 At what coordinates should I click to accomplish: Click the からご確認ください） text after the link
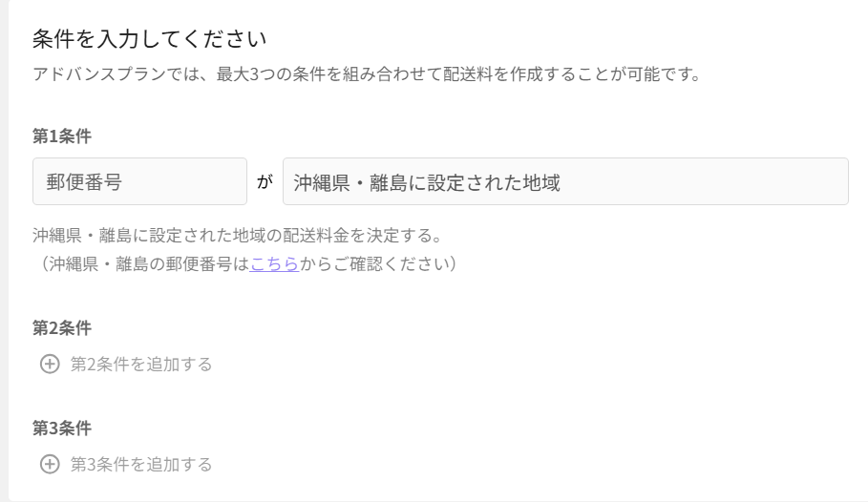(x=378, y=263)
